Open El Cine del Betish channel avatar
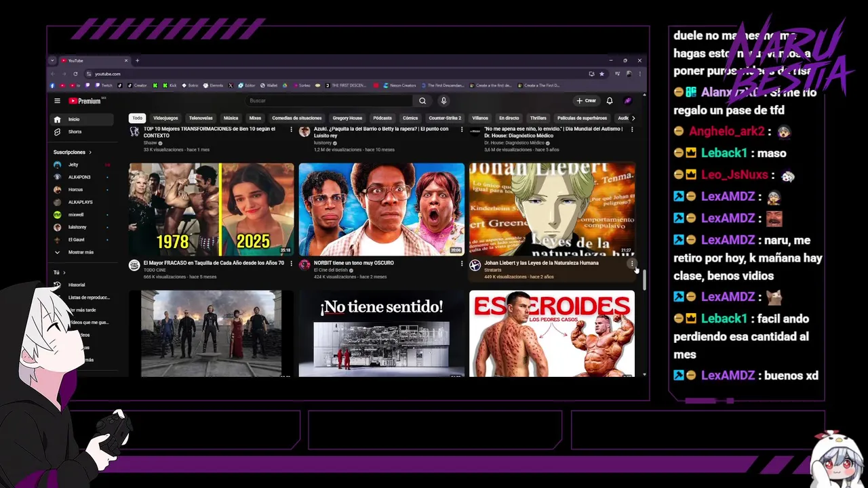This screenshot has height=488, width=868. [304, 265]
